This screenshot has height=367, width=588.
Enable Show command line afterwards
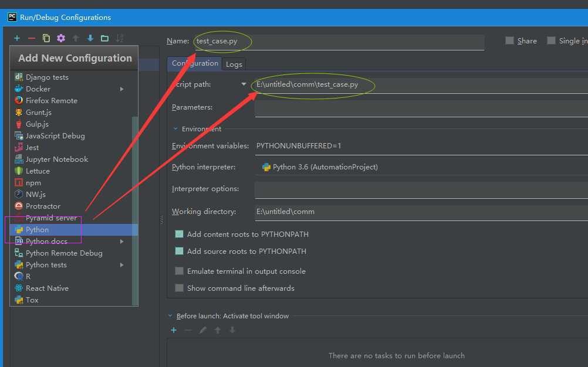click(179, 288)
